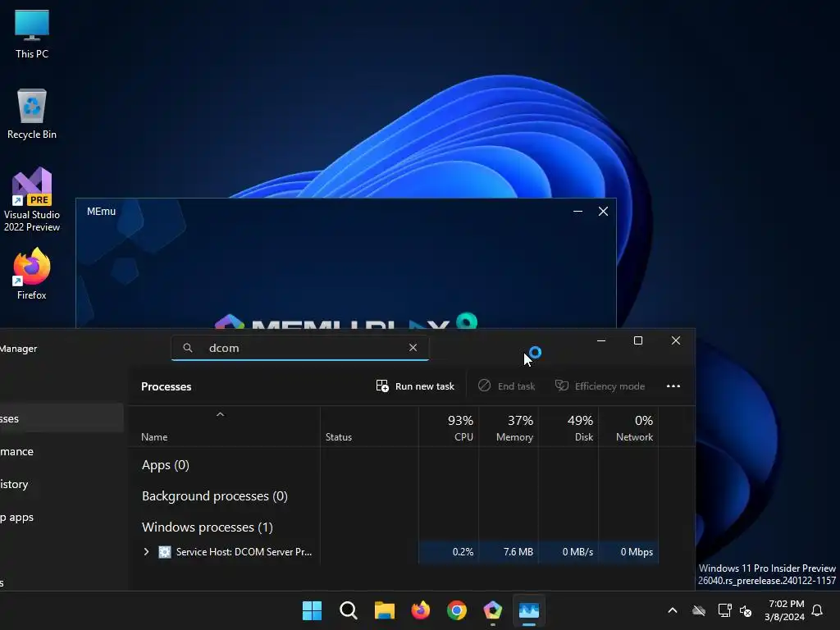Click the 0 Mbps network cell

[628, 552]
